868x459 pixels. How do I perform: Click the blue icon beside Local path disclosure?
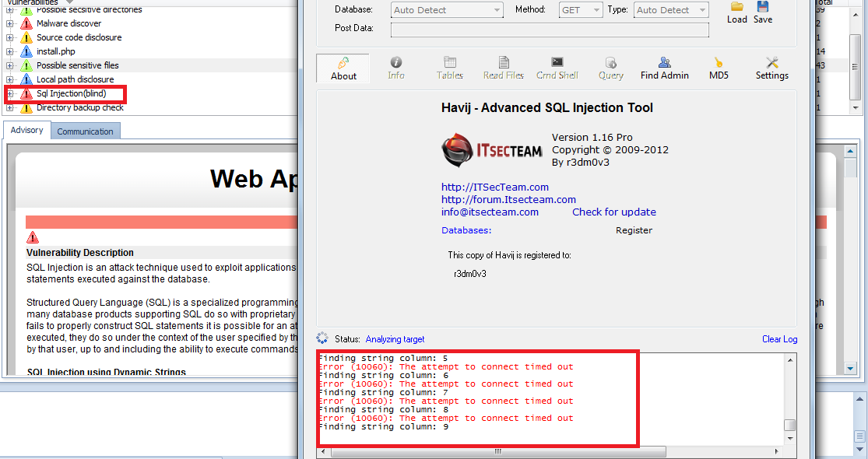[x=26, y=79]
